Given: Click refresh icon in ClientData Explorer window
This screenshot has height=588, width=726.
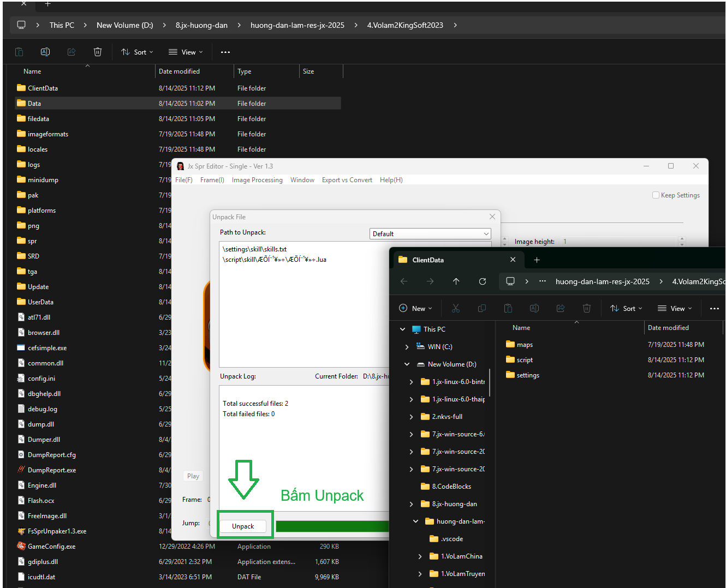Looking at the screenshot, I should (x=483, y=281).
